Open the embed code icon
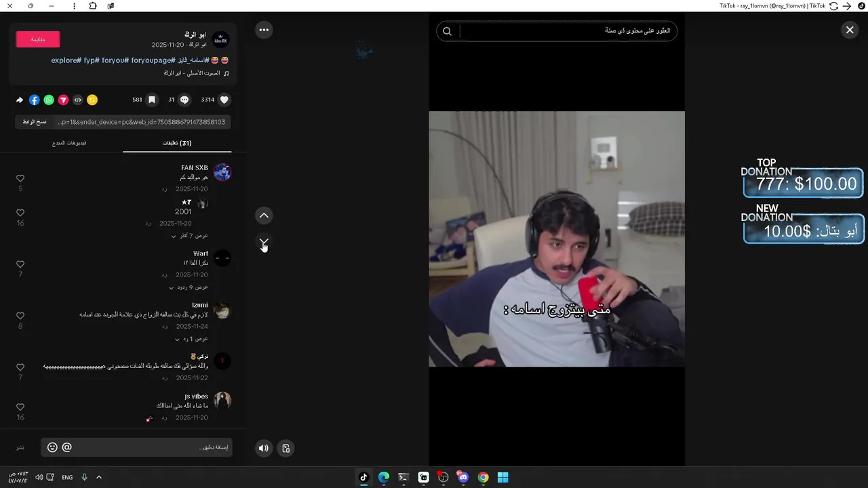The image size is (868, 488). pos(78,100)
